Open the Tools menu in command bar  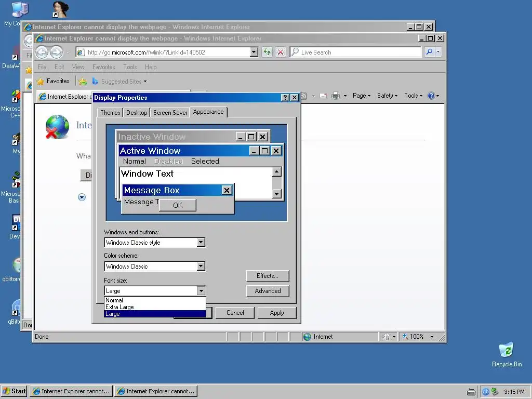click(x=413, y=96)
